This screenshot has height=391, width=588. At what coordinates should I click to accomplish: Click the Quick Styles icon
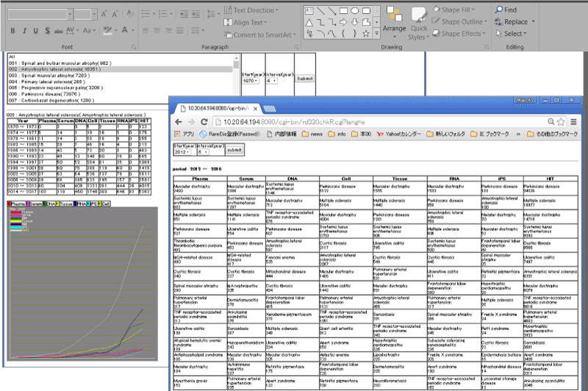click(x=417, y=22)
